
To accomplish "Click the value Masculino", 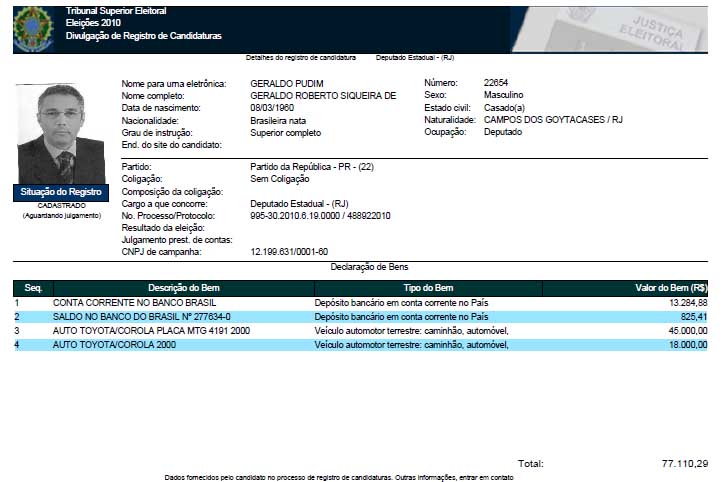I will click(x=503, y=95).
